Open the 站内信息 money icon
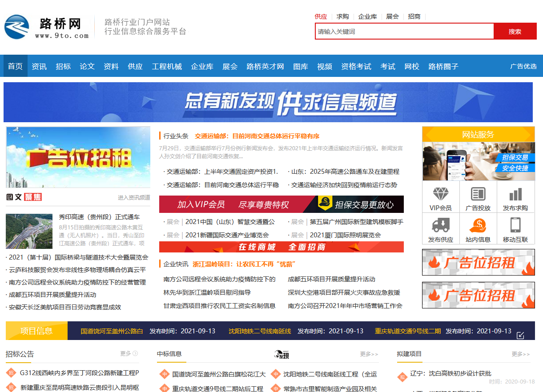The height and width of the screenshot is (392, 543). [478, 225]
